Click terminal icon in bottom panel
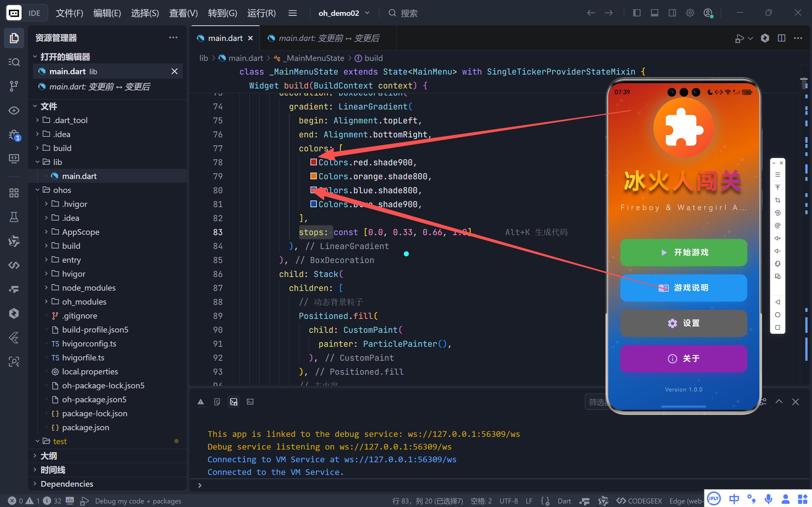The height and width of the screenshot is (507, 812). point(250,402)
